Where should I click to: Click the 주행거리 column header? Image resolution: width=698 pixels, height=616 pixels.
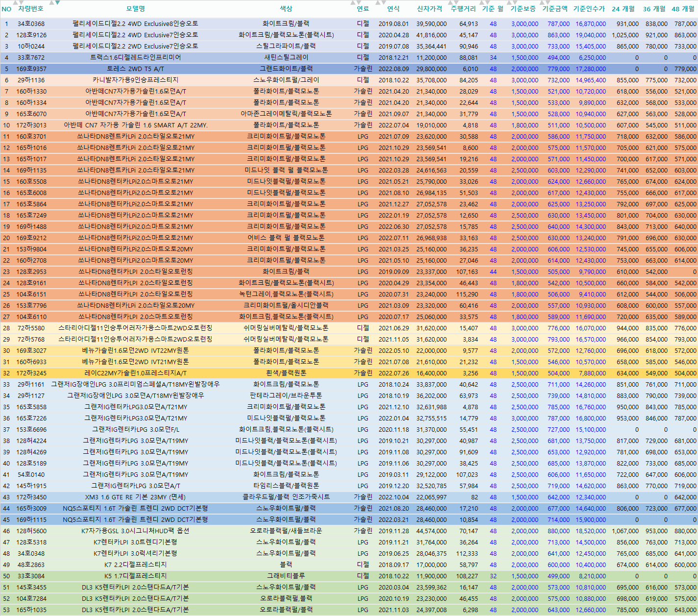tap(463, 9)
